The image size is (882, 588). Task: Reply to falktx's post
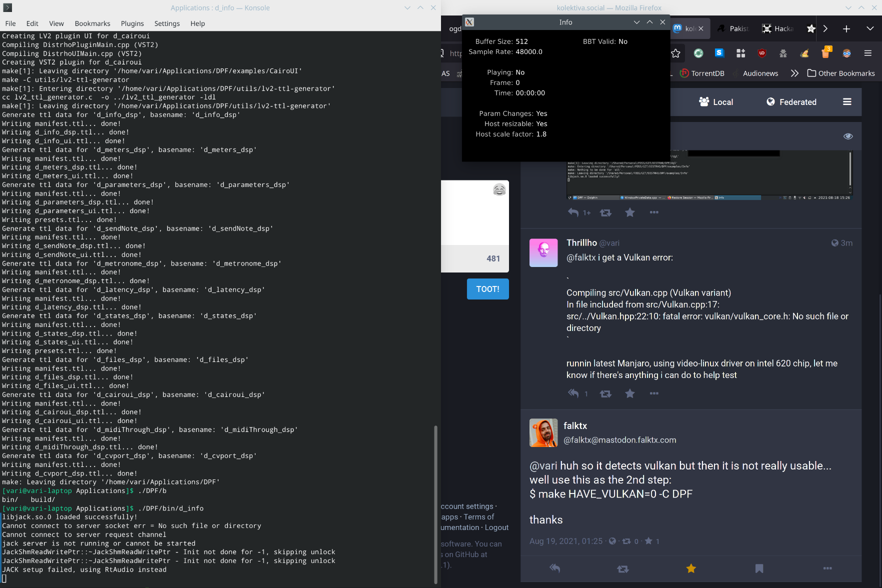554,568
